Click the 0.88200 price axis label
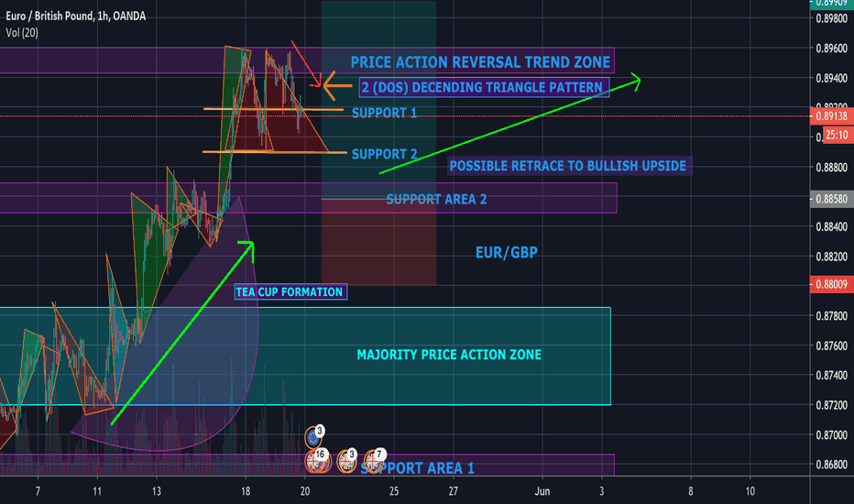This screenshot has height=504, width=854. pos(831,257)
